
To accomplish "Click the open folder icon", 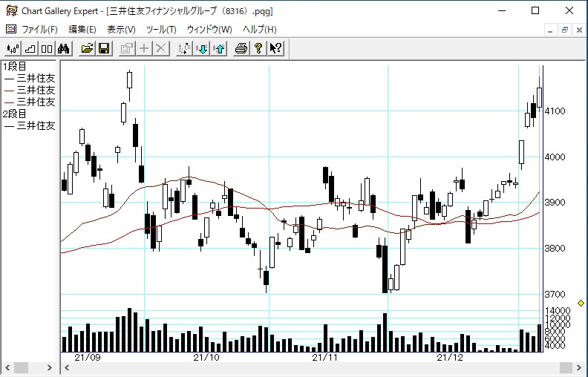I will click(x=87, y=48).
